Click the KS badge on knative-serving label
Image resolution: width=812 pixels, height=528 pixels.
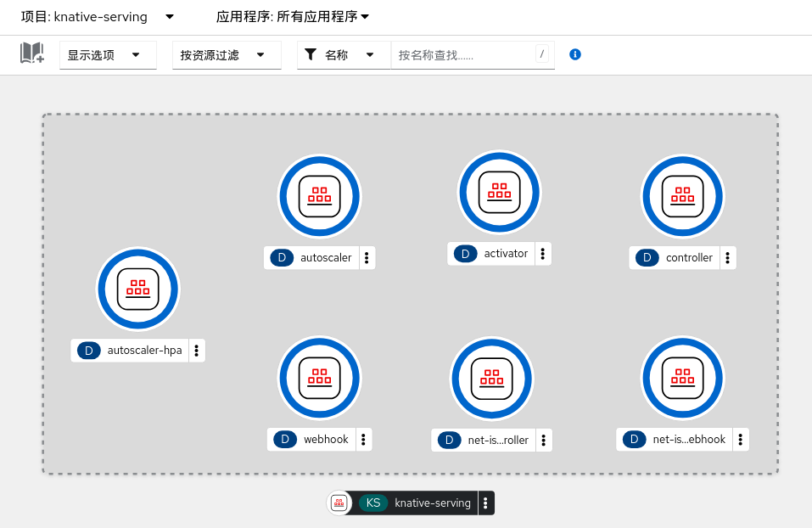tap(373, 503)
